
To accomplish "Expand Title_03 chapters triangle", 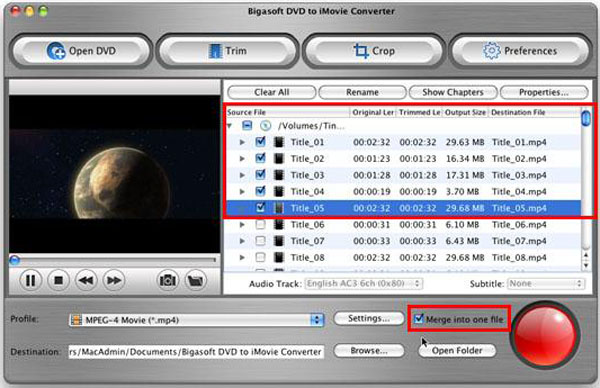I will [242, 175].
